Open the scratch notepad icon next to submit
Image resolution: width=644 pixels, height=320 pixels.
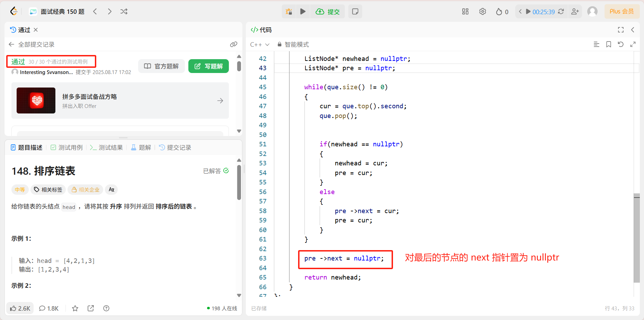click(355, 11)
